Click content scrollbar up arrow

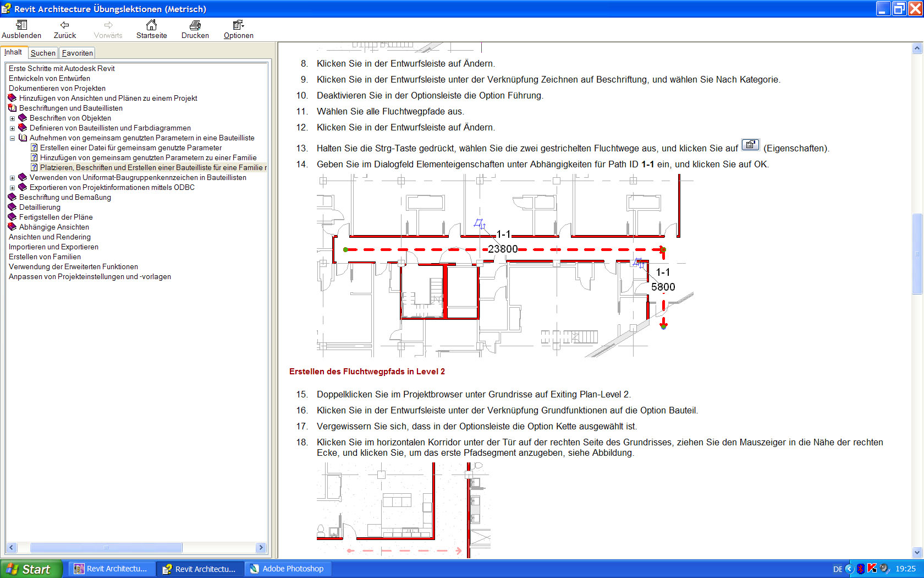pos(917,48)
